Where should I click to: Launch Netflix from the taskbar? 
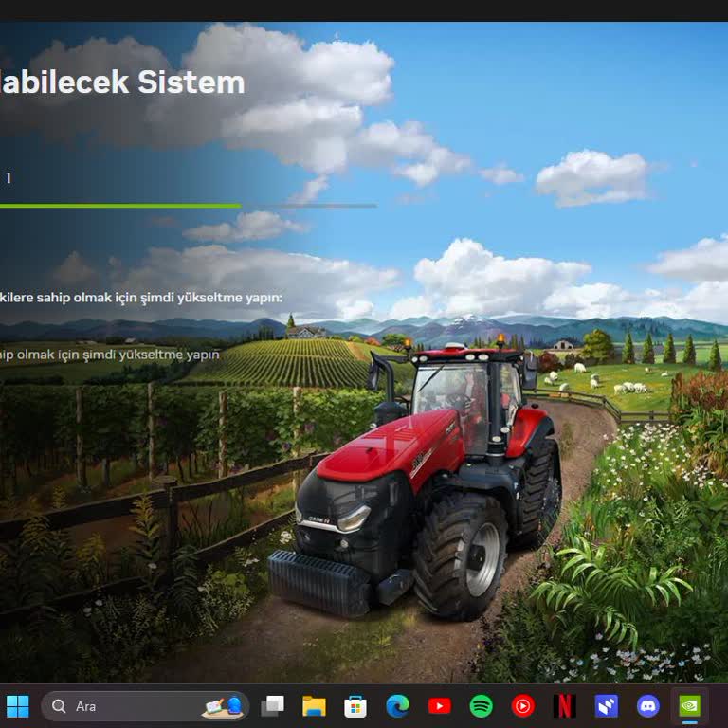[x=565, y=706]
